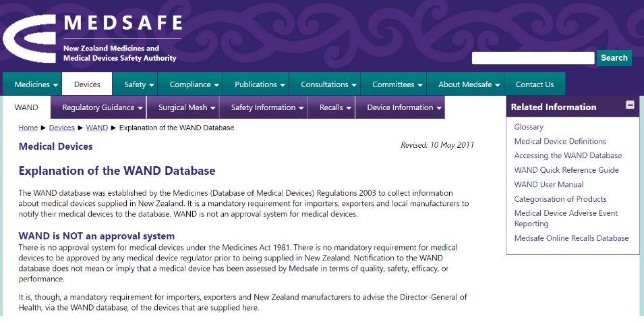Image resolution: width=644 pixels, height=324 pixels.
Task: Expand the Consultations menu
Action: tap(328, 84)
